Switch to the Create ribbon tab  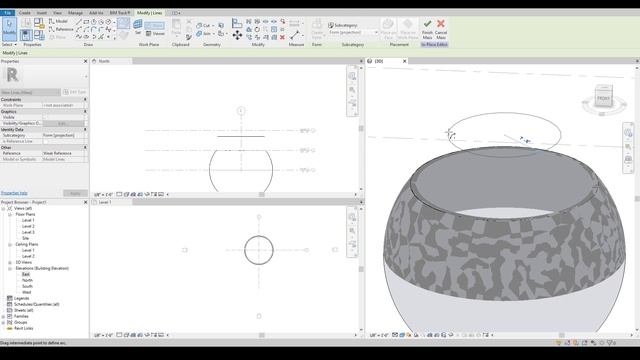(24, 13)
